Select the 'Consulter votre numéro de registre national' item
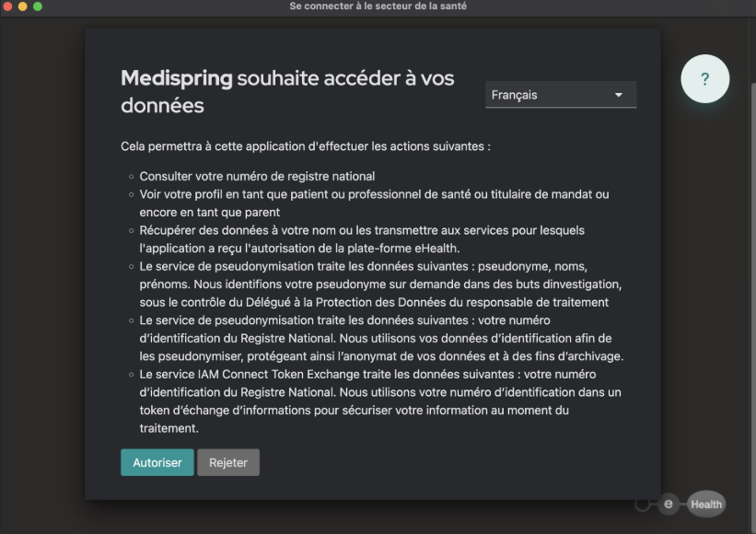This screenshot has height=534, width=756. 257,176
